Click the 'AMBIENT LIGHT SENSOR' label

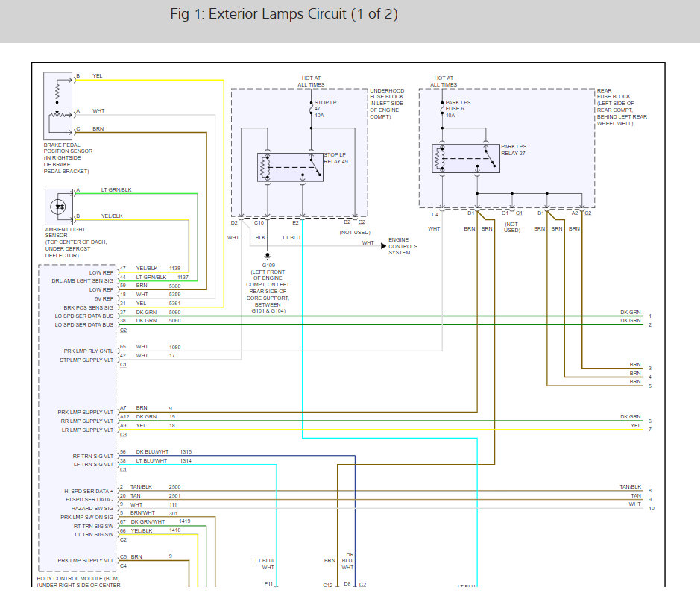76,242
